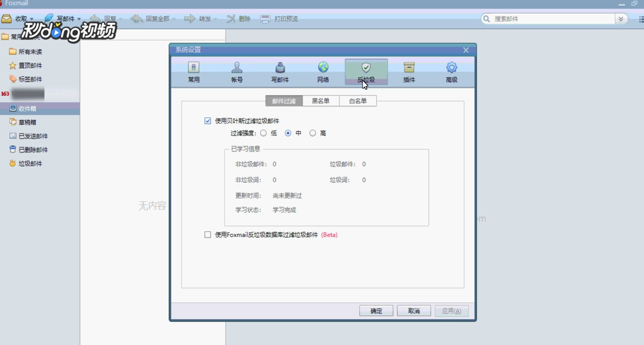Open the 常用 settings panel
The height and width of the screenshot is (345, 644).
click(193, 71)
